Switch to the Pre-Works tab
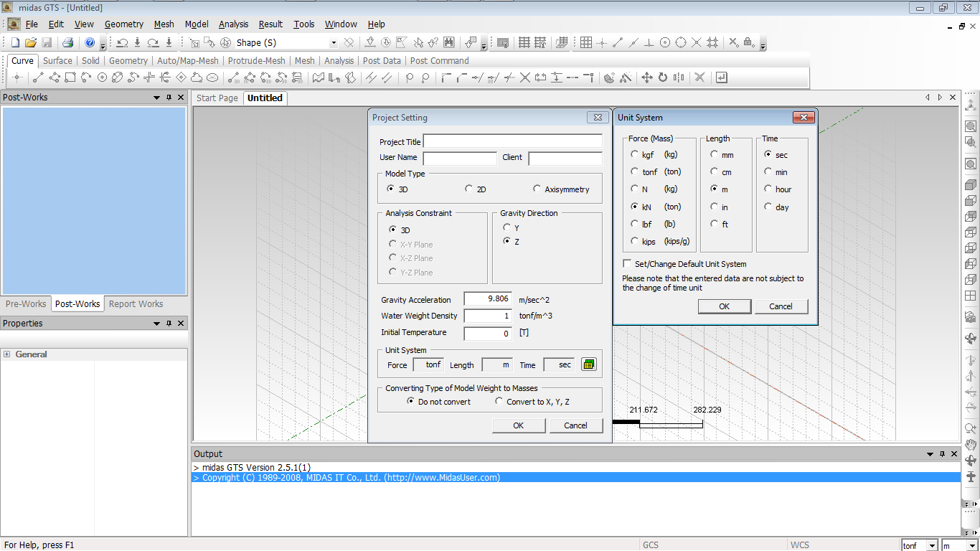The width and height of the screenshot is (980, 551). pos(26,304)
